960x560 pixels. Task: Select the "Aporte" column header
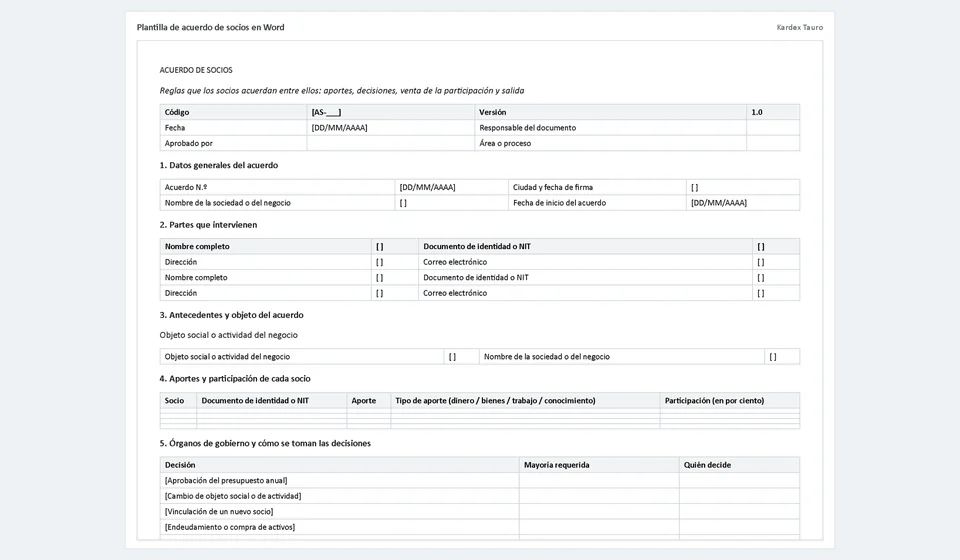click(369, 401)
